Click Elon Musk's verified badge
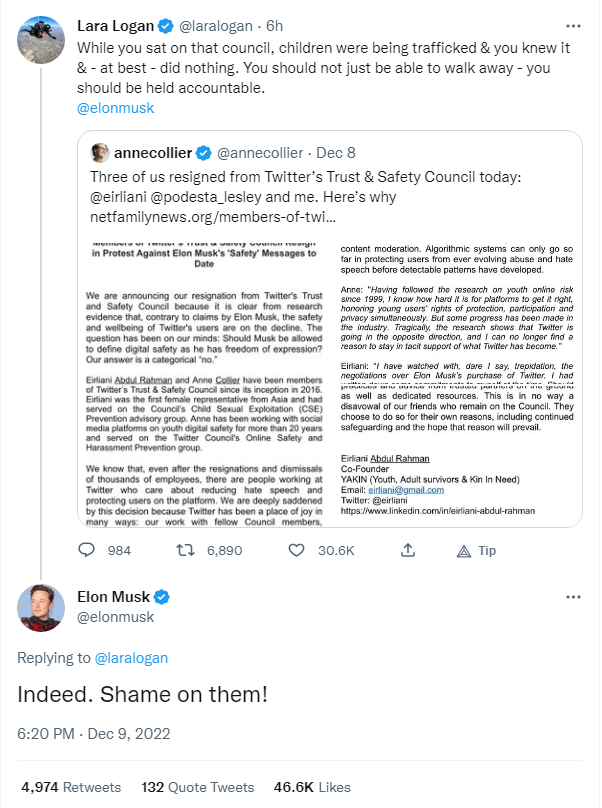Screen dimensions: 602x808 click(161, 597)
